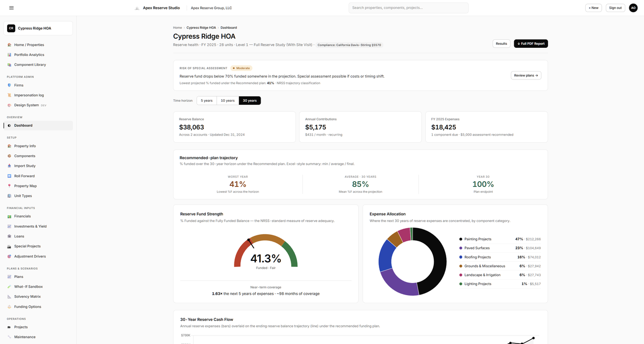
Task: Select the 30 years time horizon
Action: 250,101
